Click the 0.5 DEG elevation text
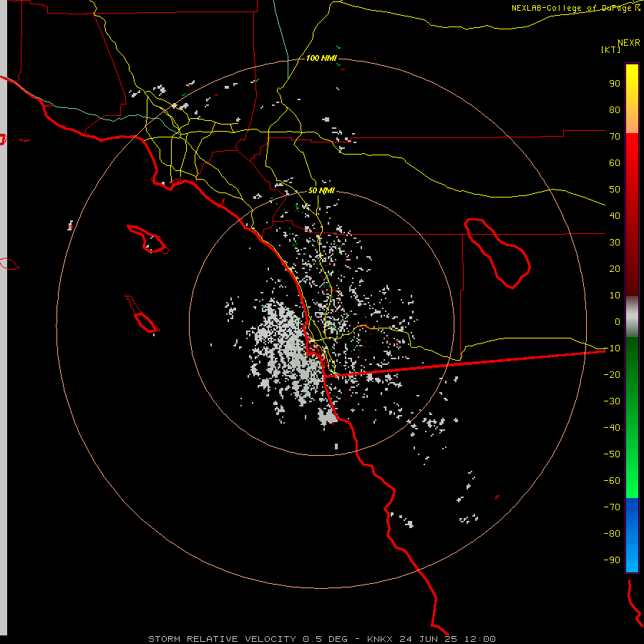Screen dimensions: 644x644 pyautogui.click(x=325, y=639)
